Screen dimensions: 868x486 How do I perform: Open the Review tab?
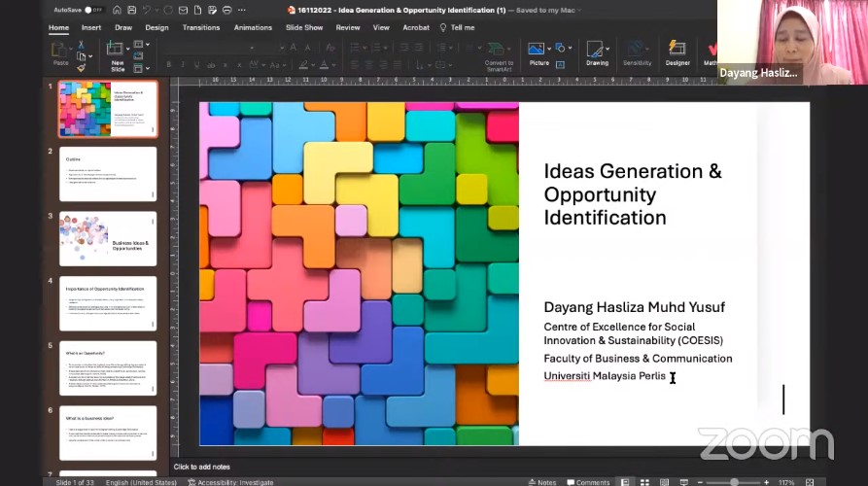coord(348,27)
